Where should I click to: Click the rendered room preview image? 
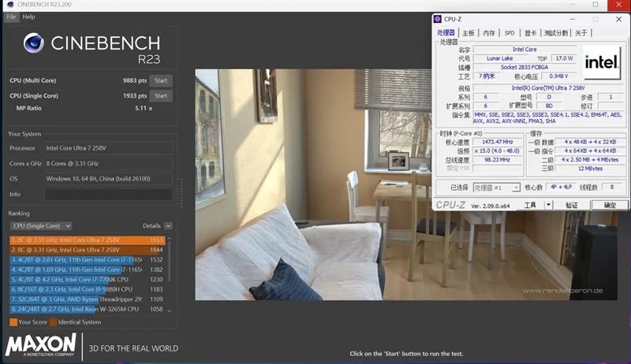pos(406,185)
